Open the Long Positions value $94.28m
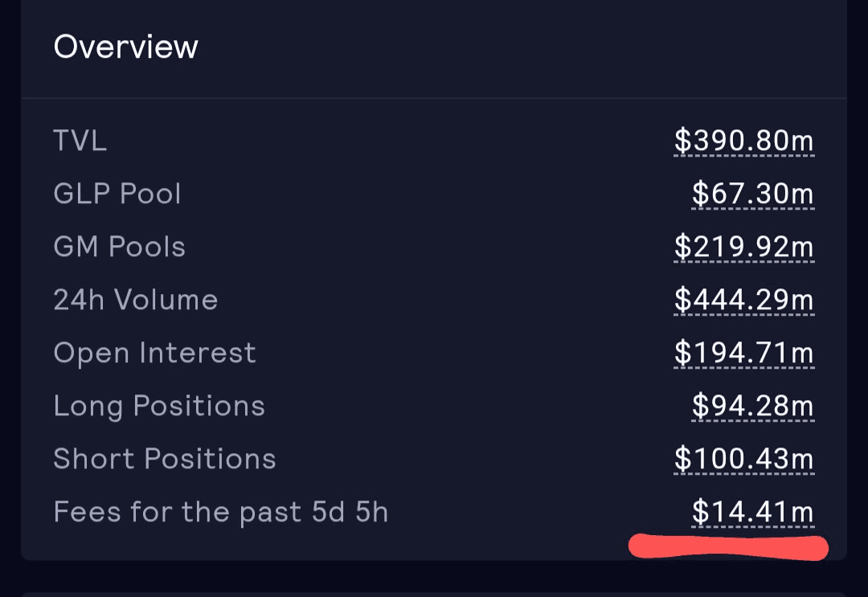The height and width of the screenshot is (597, 868). point(752,407)
